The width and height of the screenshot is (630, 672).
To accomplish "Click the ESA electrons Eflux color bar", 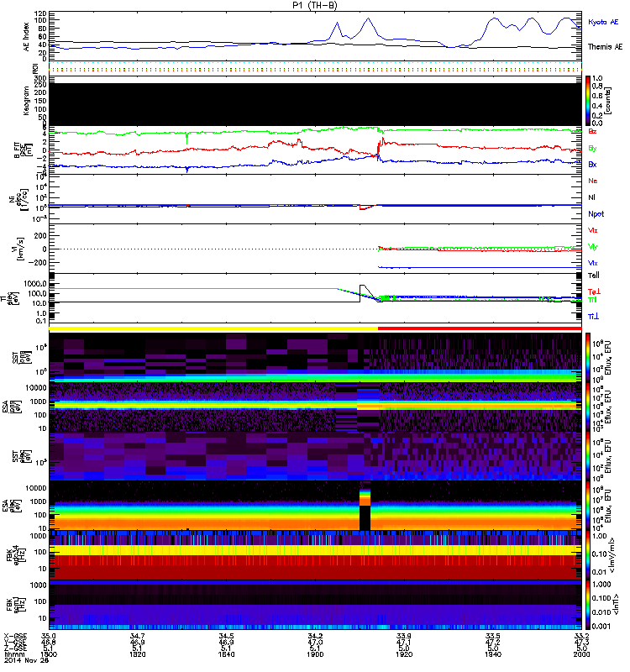I will point(588,506).
